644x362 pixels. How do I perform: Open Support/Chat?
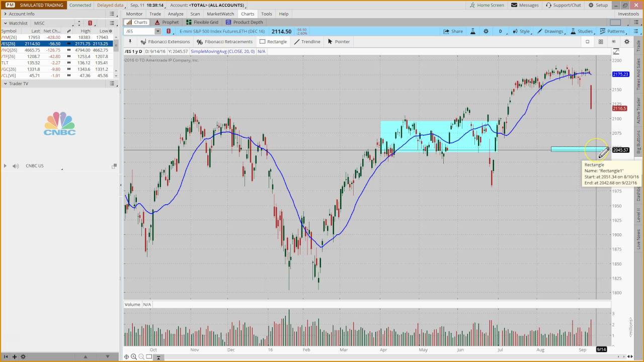coord(562,5)
